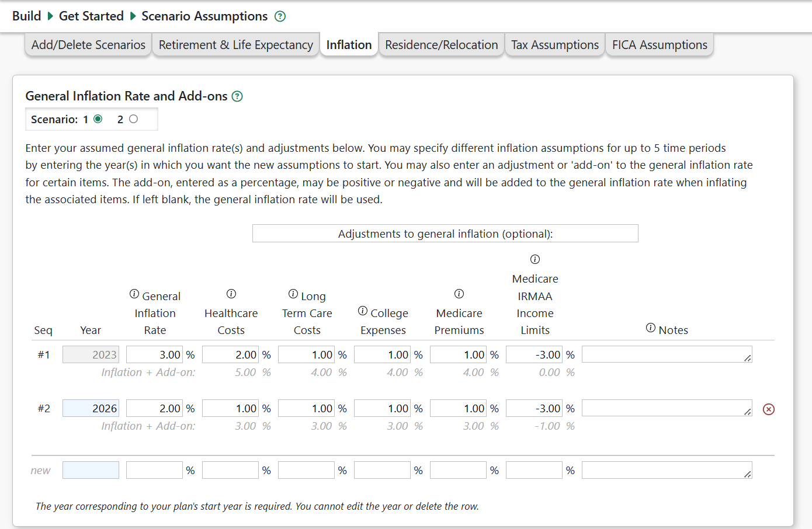
Task: Click info icon above Healthcare Costs column
Action: point(231,294)
